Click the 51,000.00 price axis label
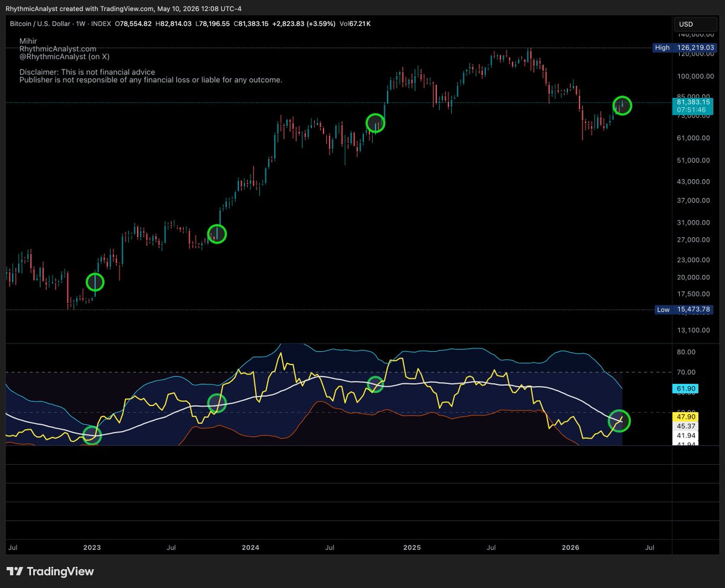The image size is (725, 588). (x=695, y=160)
